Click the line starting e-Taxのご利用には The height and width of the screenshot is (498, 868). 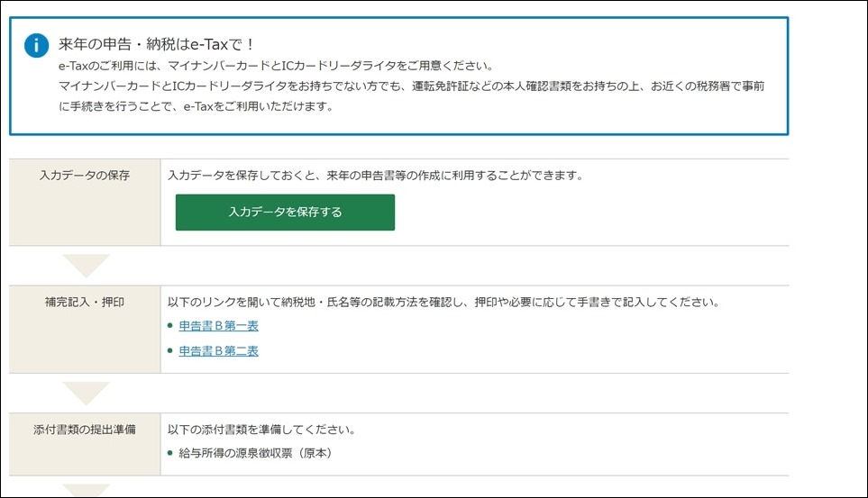point(276,66)
